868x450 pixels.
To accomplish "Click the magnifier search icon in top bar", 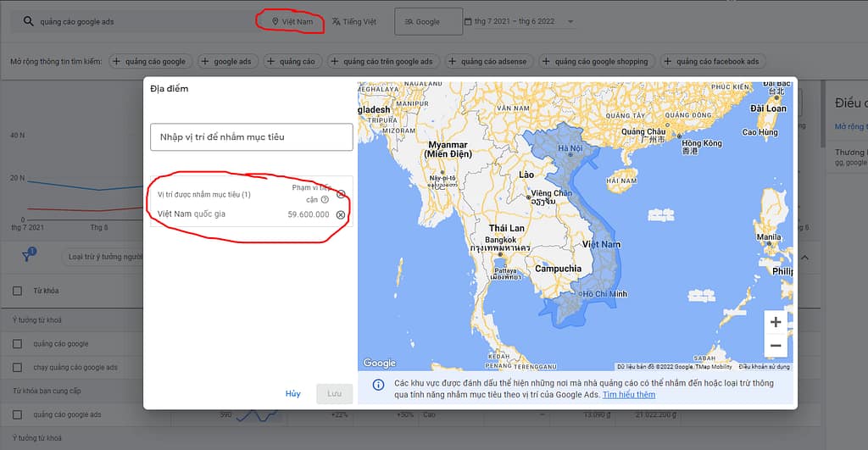I will (28, 21).
